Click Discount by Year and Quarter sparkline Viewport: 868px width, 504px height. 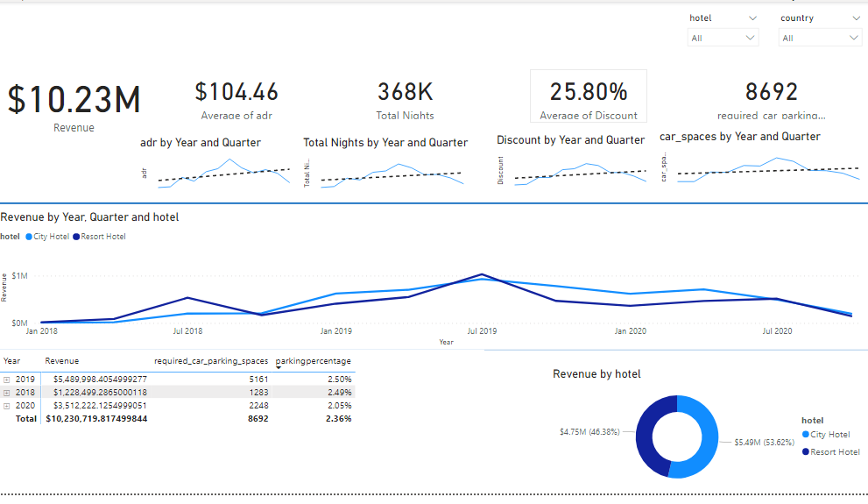pyautogui.click(x=580, y=174)
